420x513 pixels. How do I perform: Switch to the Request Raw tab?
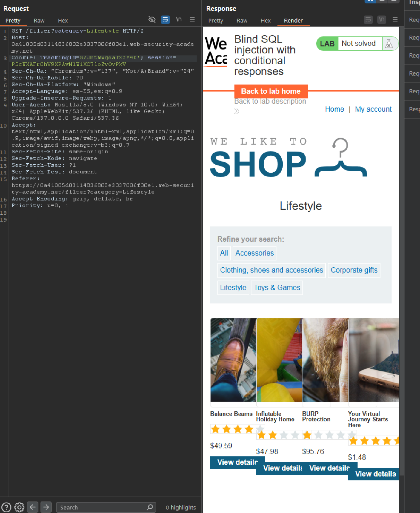click(39, 21)
